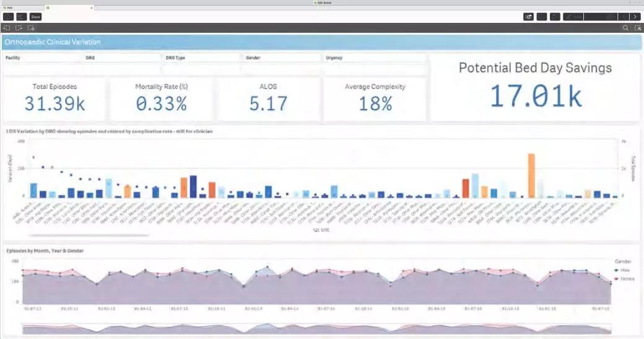Viewport: 644px width, 339px height.
Task: Expand the DRG Type filter
Action: coord(201,58)
